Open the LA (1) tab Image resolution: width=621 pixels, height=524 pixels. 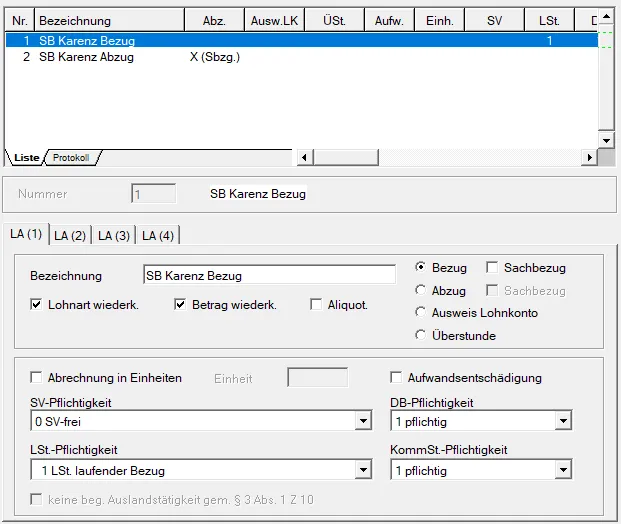point(26,234)
